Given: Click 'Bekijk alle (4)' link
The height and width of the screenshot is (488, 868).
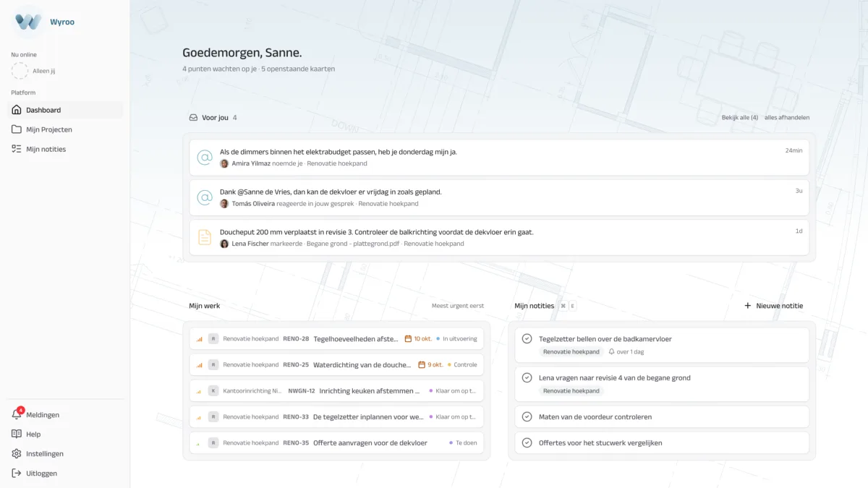Looking at the screenshot, I should click(x=739, y=117).
